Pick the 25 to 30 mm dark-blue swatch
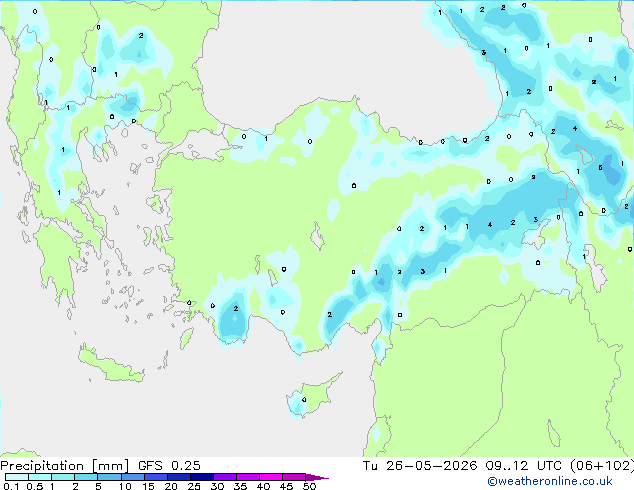The width and height of the screenshot is (634, 490). coord(201,477)
